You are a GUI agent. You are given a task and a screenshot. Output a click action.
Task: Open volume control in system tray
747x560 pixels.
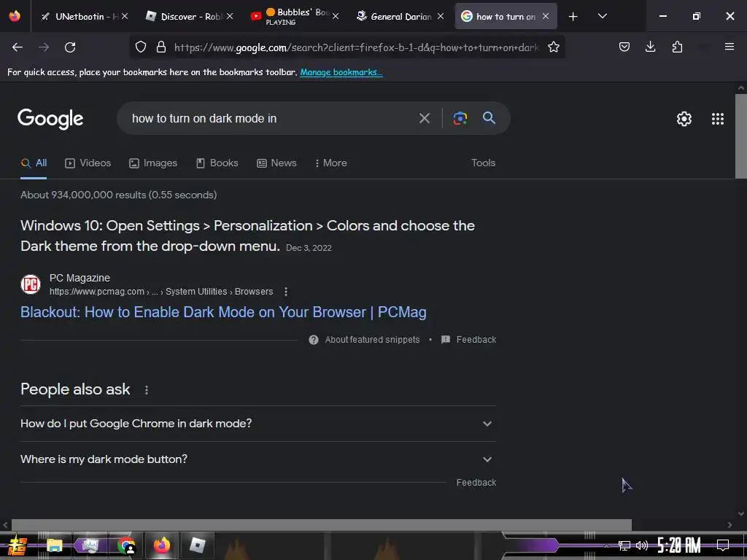(x=642, y=545)
